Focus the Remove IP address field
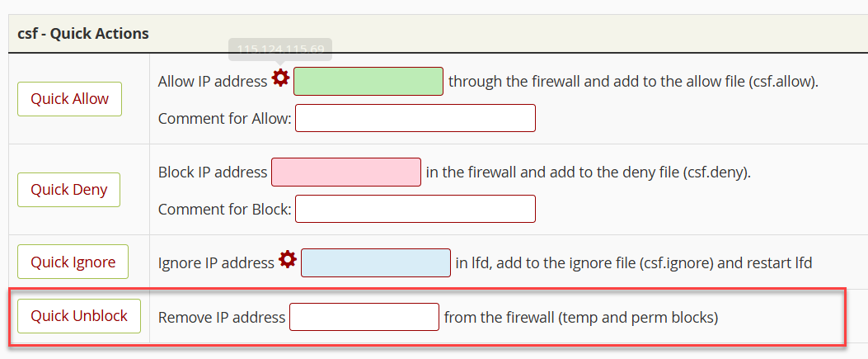The image size is (868, 359). pos(364,317)
